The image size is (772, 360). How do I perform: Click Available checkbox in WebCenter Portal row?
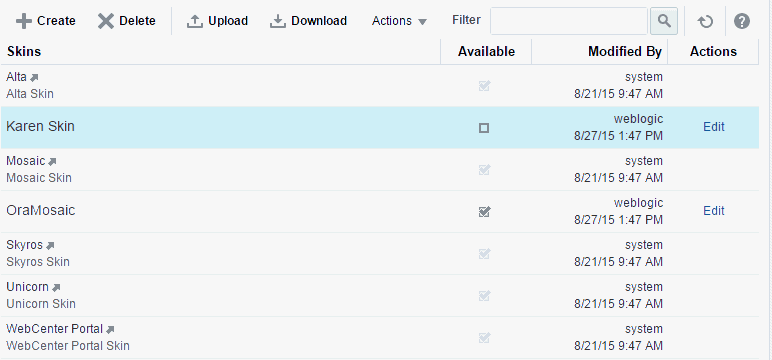point(484,338)
